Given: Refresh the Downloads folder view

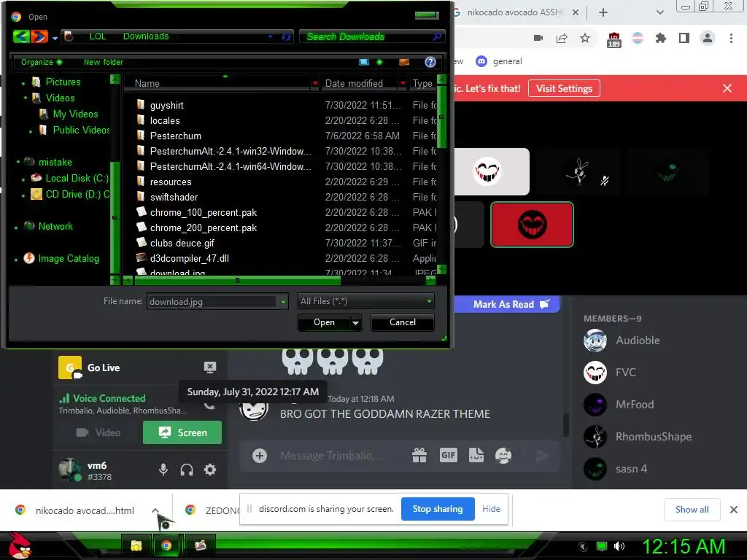Looking at the screenshot, I should [x=286, y=36].
